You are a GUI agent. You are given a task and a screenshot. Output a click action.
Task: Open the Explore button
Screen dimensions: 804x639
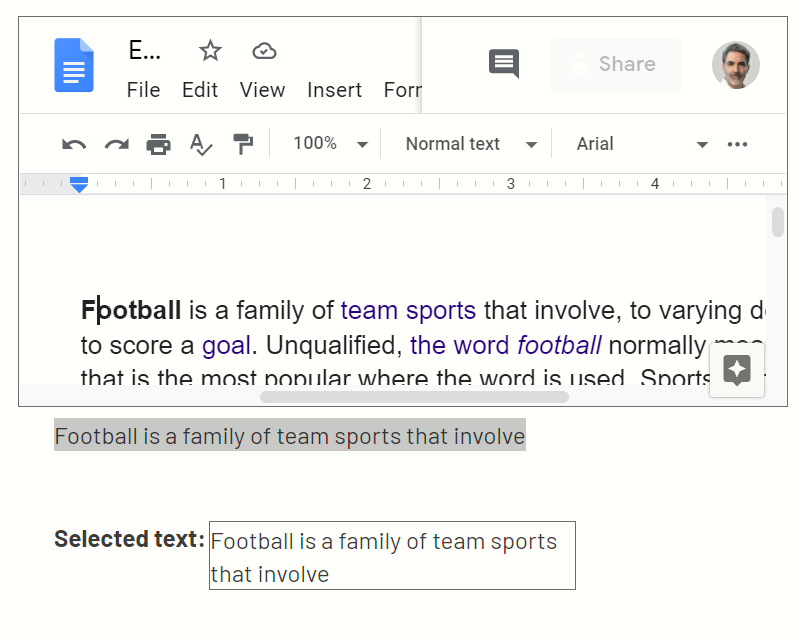click(737, 370)
